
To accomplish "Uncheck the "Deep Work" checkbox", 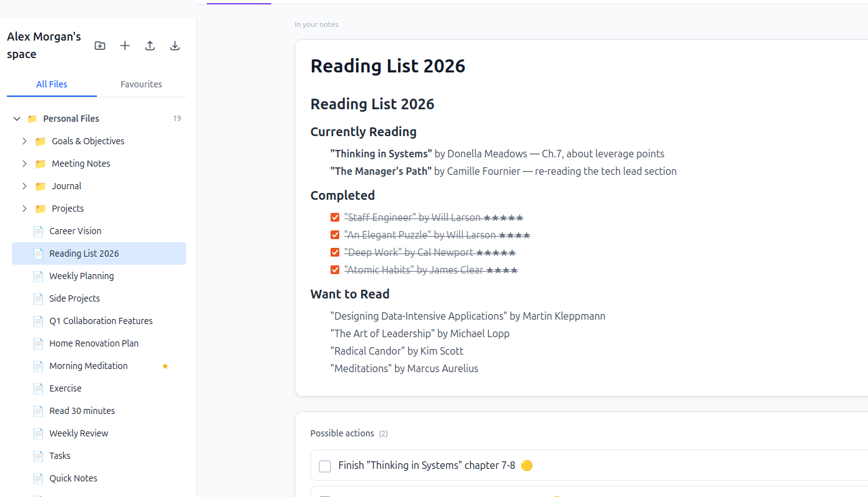I will 335,252.
